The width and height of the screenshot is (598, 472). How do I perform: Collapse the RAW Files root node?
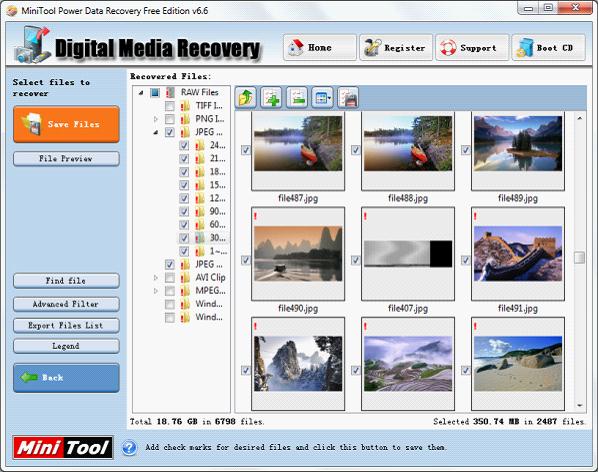pos(141,93)
